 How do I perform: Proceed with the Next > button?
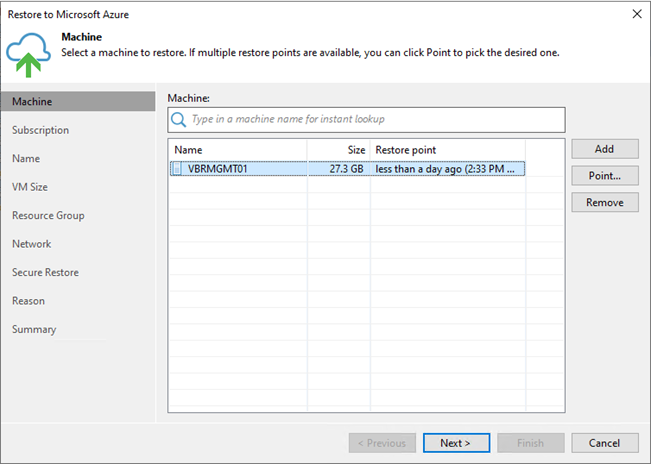pos(456,443)
